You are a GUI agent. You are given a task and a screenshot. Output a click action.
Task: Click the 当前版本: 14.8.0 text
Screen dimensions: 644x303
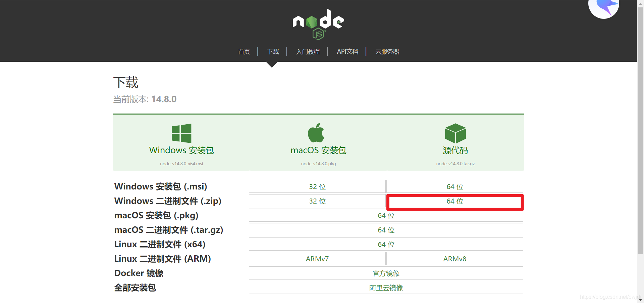(x=145, y=99)
